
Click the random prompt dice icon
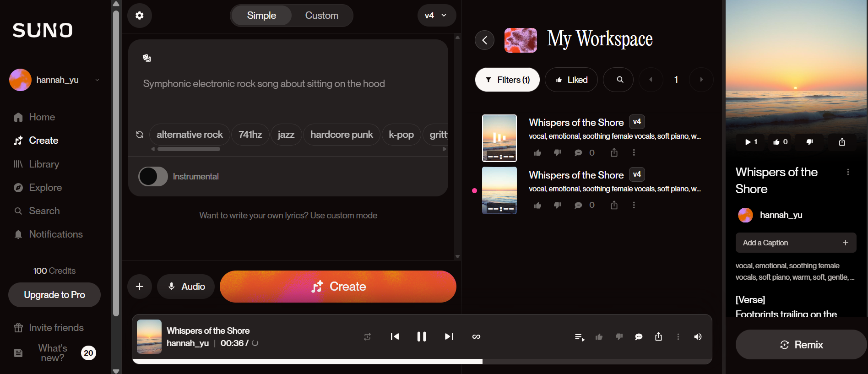click(x=146, y=58)
